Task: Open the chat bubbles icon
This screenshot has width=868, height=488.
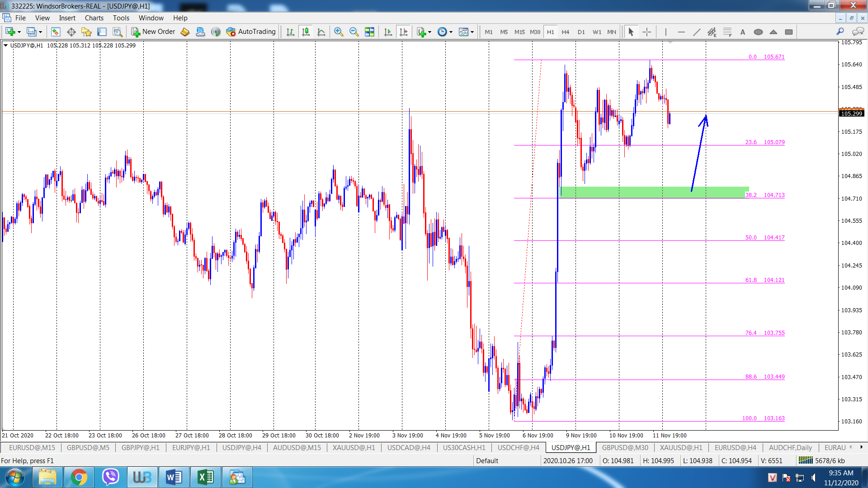Action: (858, 32)
